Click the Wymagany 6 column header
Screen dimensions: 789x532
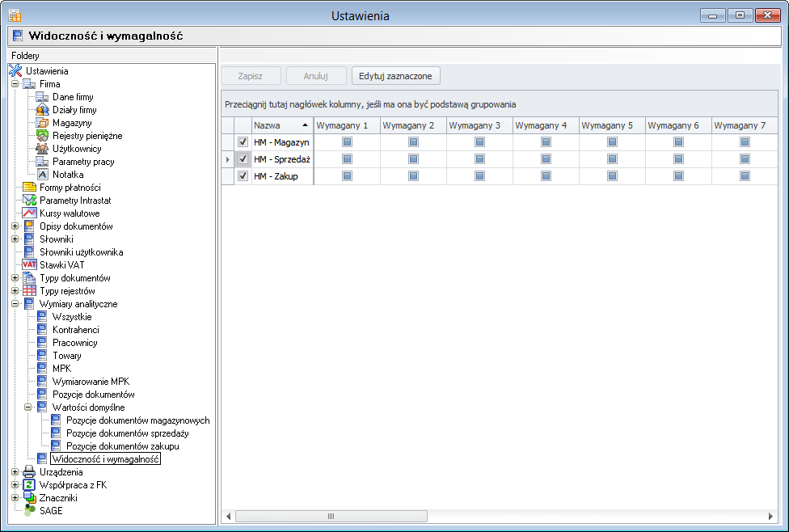(679, 125)
